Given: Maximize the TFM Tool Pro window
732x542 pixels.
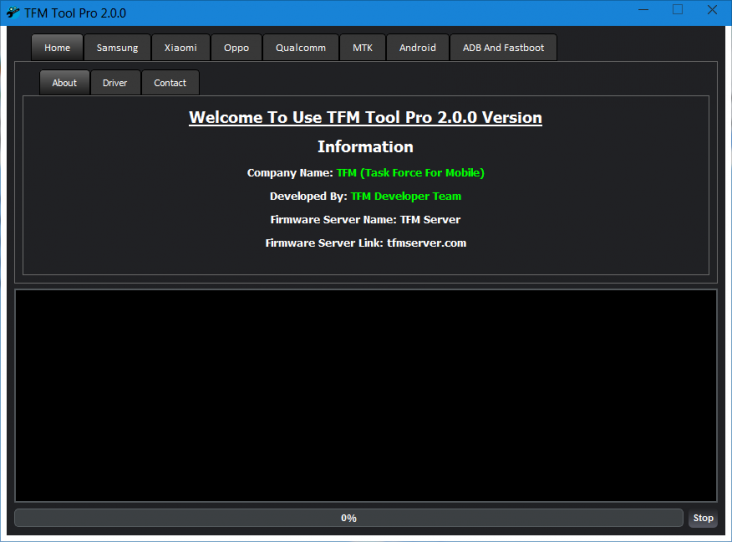Looking at the screenshot, I should pyautogui.click(x=678, y=10).
